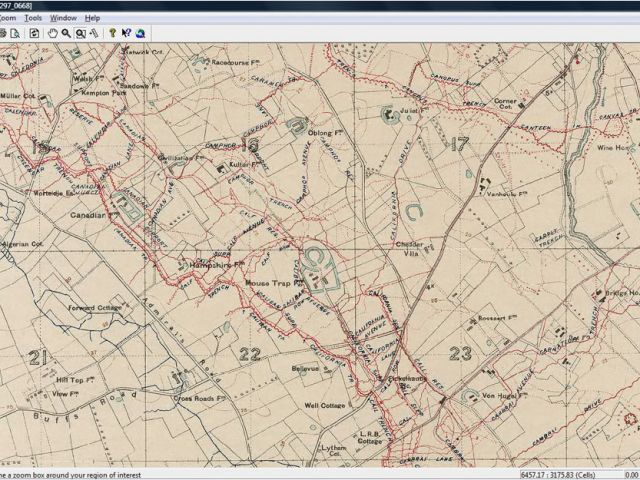Click the Kempton Park map label
The height and width of the screenshot is (480, 640).
coord(102,93)
